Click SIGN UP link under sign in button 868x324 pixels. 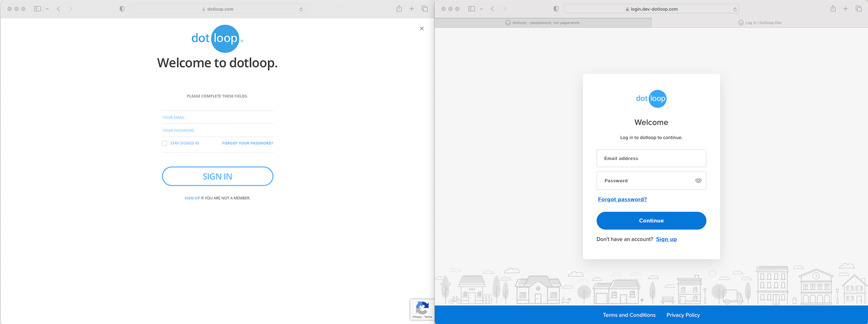192,198
